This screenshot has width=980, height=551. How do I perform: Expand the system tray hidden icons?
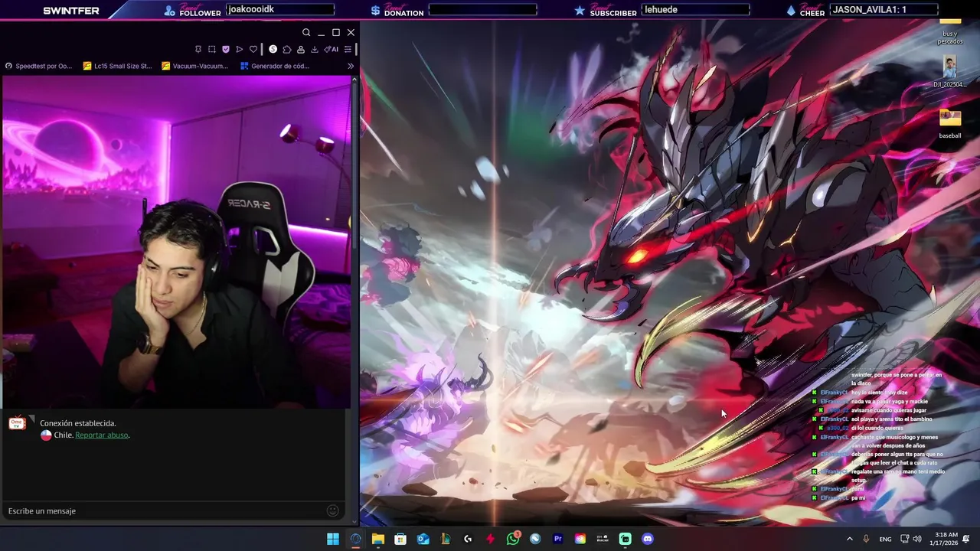pos(849,539)
